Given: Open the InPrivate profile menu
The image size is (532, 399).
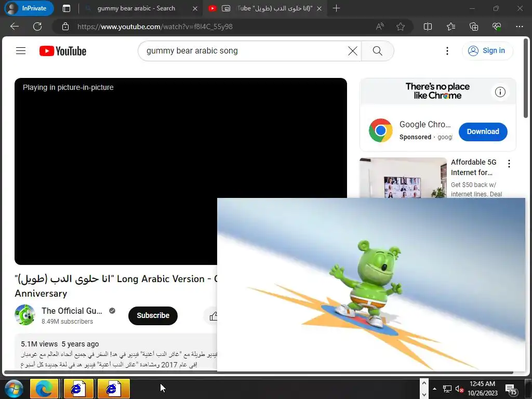Looking at the screenshot, I should coord(29,8).
